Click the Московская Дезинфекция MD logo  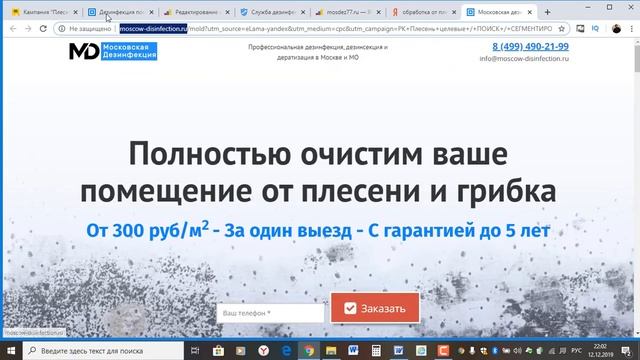pos(113,51)
